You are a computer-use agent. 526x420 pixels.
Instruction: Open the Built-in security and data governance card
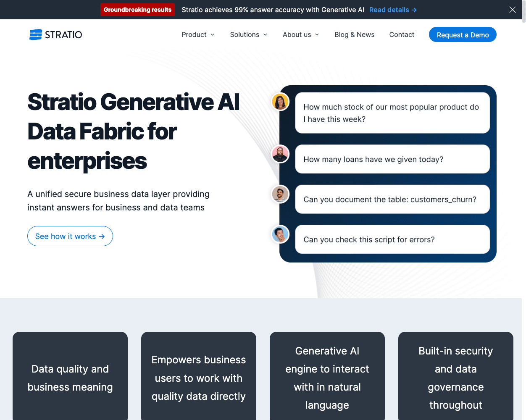pyautogui.click(x=455, y=378)
